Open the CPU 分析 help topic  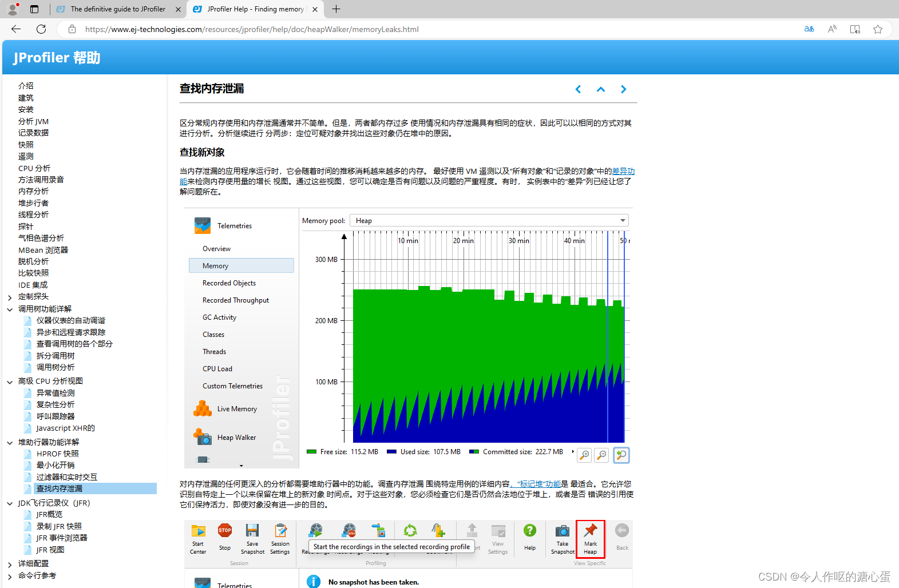[x=34, y=168]
